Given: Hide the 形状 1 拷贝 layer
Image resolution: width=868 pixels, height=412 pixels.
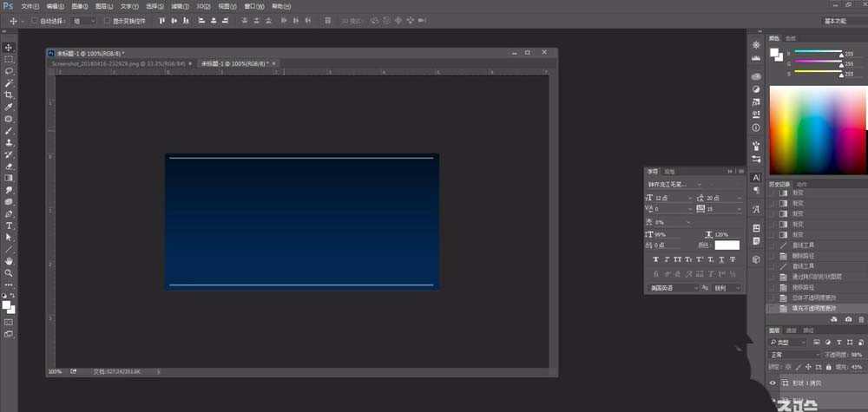Looking at the screenshot, I should (773, 383).
